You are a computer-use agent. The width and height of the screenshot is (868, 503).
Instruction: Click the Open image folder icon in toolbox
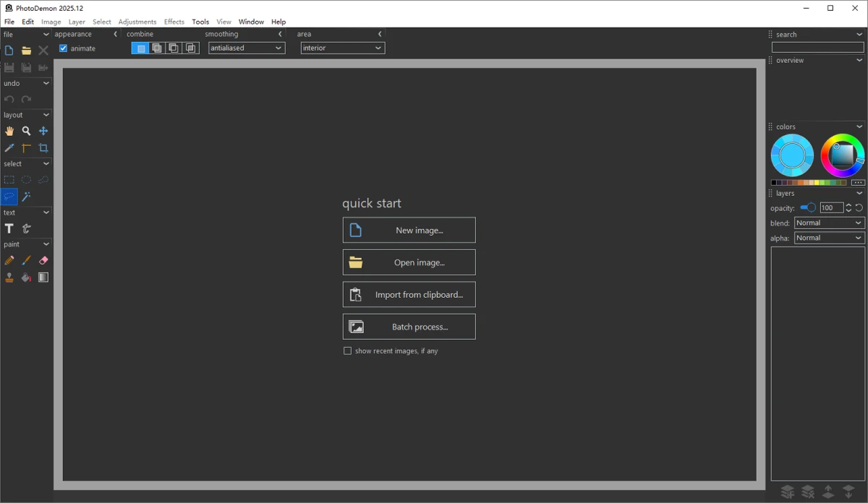pyautogui.click(x=26, y=51)
